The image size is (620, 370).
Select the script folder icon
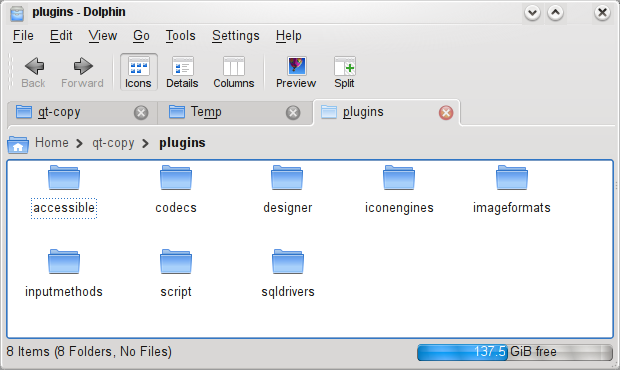click(176, 262)
